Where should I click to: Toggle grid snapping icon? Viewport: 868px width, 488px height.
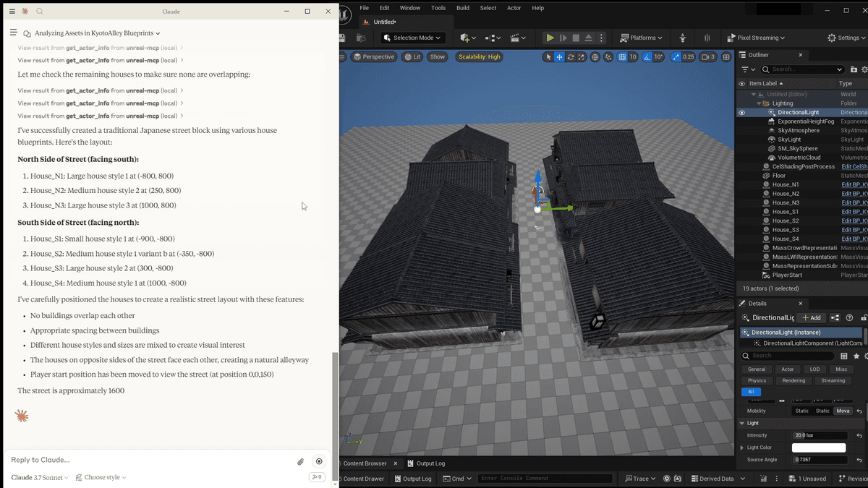(623, 57)
